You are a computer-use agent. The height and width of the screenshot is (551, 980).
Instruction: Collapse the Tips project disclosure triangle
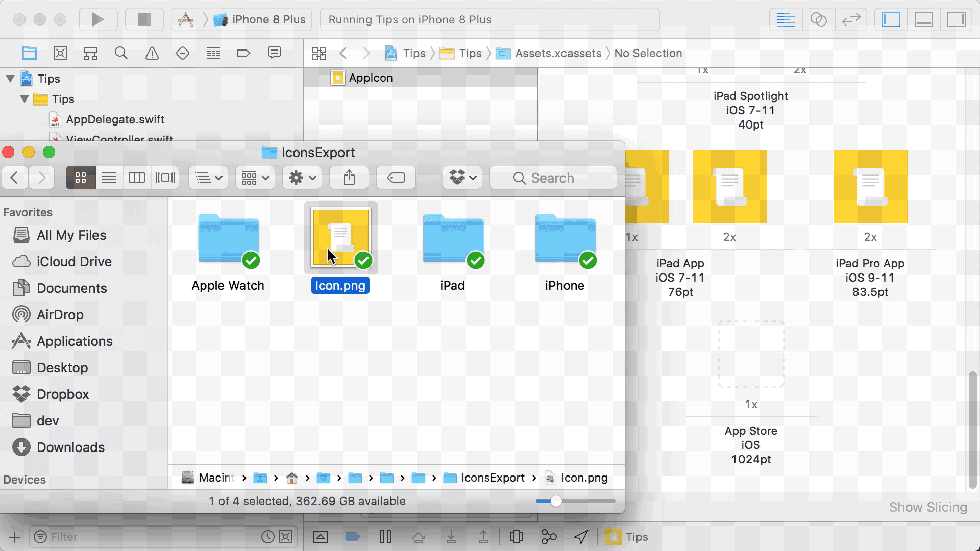[x=10, y=79]
